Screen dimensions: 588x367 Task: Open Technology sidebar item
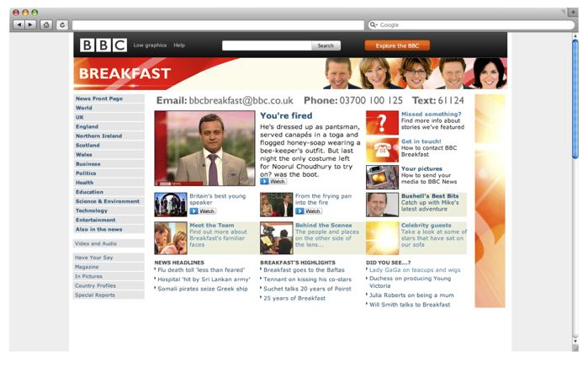click(x=109, y=211)
